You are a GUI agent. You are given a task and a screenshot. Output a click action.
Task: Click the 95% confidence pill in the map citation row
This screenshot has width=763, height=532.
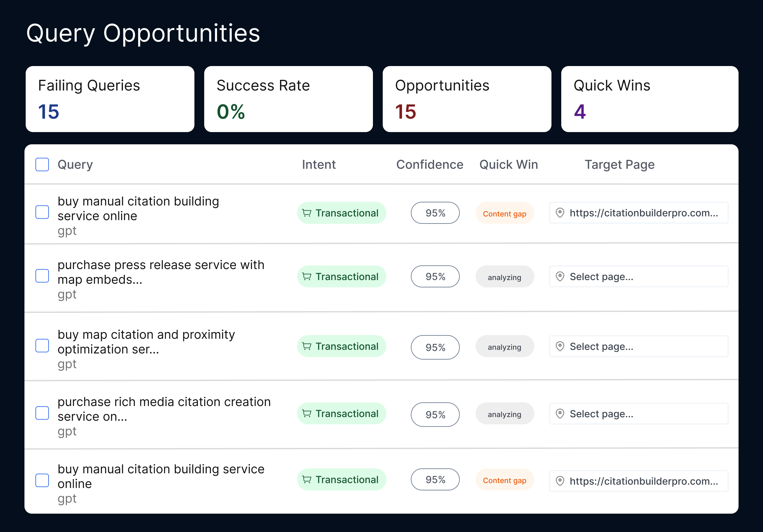point(435,347)
